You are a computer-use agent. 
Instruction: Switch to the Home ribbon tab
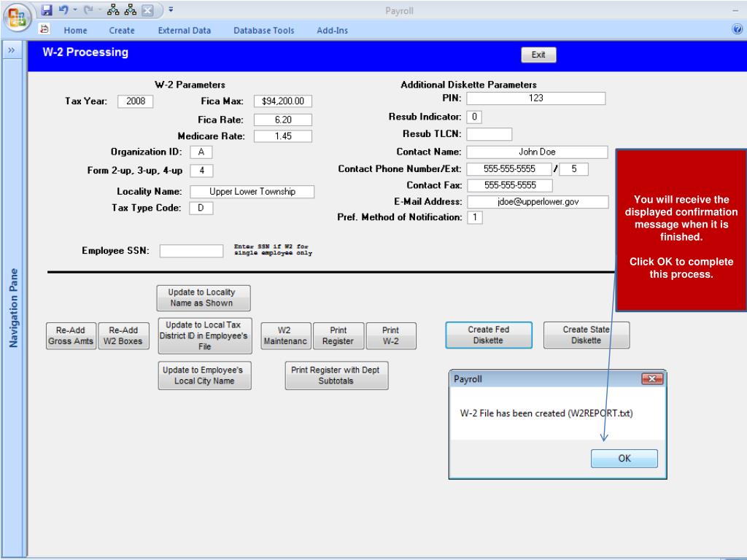[75, 31]
